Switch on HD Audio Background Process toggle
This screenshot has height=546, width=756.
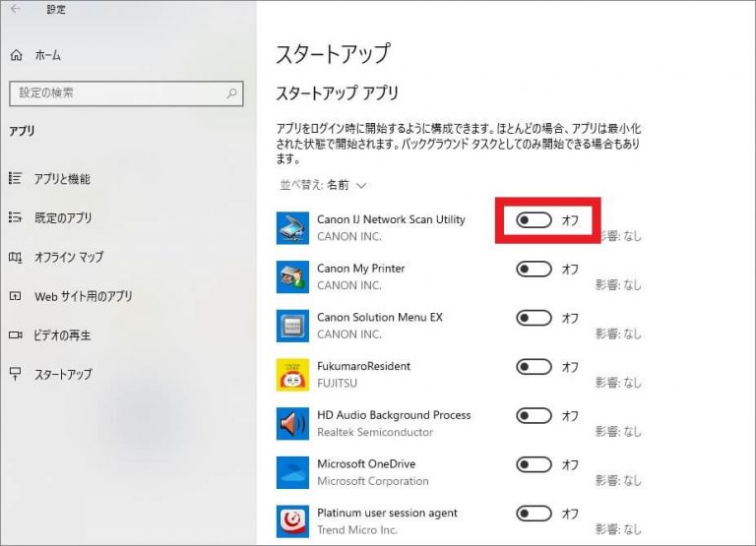pos(534,416)
